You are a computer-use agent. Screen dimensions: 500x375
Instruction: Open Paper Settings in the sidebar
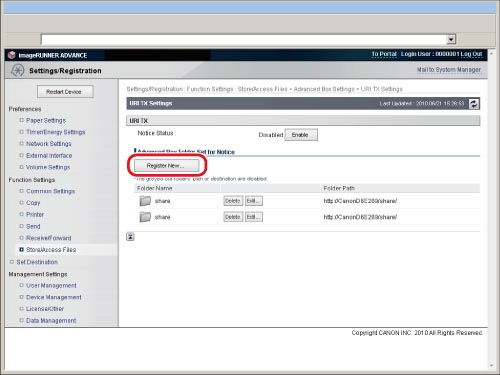[46, 120]
